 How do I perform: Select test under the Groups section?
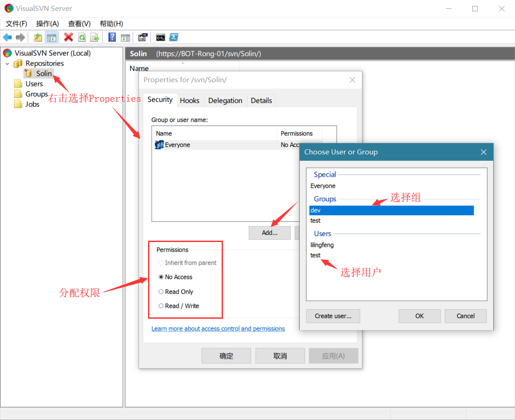(x=315, y=221)
